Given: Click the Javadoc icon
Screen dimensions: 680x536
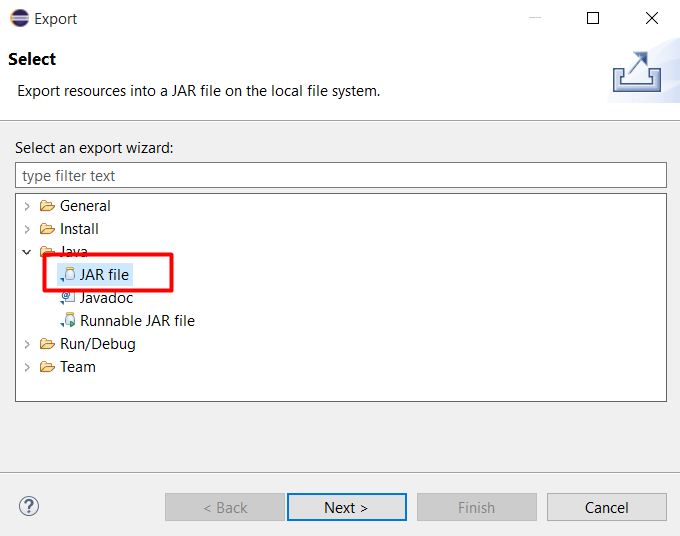Looking at the screenshot, I should 68,298.
